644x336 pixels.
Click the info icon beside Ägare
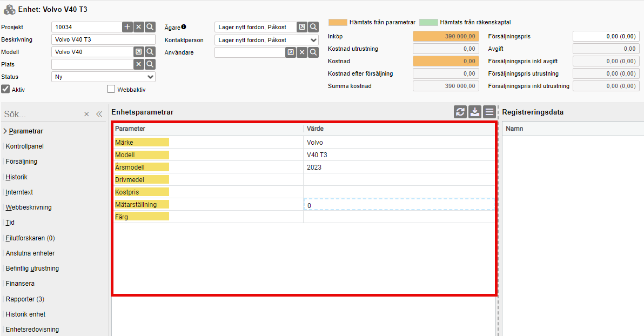tap(184, 26)
